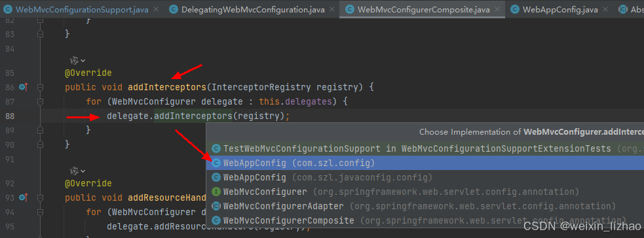Click line number 91 in the gutter
Screen dimensions: 644x238
pyautogui.click(x=10, y=159)
